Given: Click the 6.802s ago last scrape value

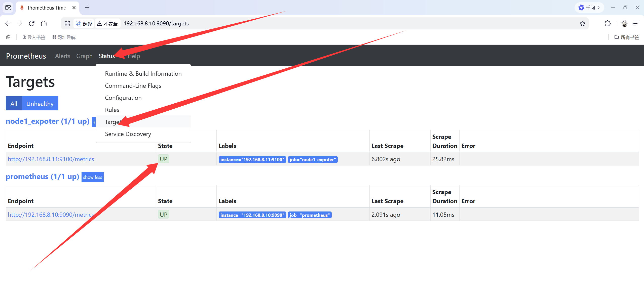Looking at the screenshot, I should 386,159.
